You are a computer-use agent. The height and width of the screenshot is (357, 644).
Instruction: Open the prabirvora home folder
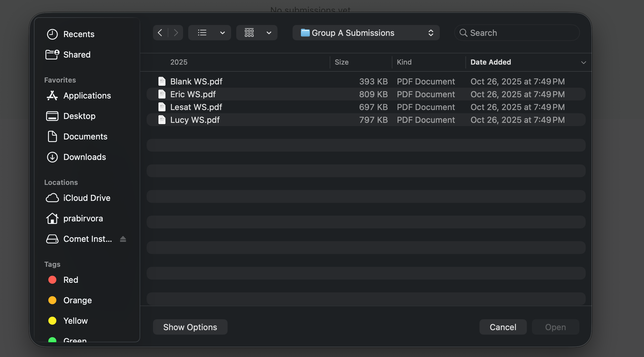83,218
